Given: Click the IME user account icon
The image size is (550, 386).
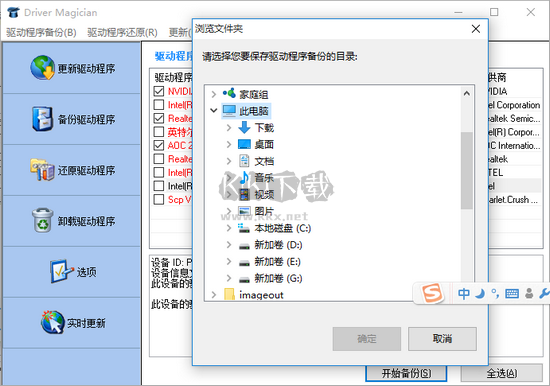Looking at the screenshot, I should tap(529, 293).
